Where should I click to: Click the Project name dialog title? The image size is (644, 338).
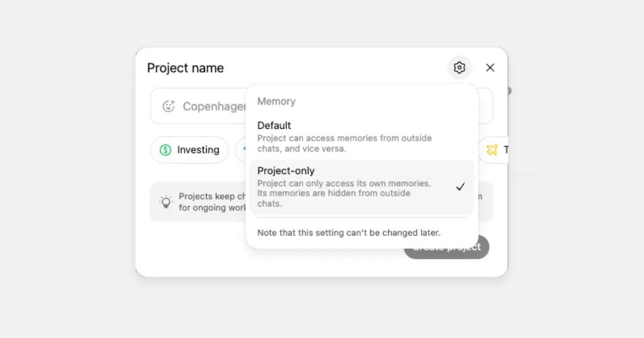pyautogui.click(x=185, y=68)
